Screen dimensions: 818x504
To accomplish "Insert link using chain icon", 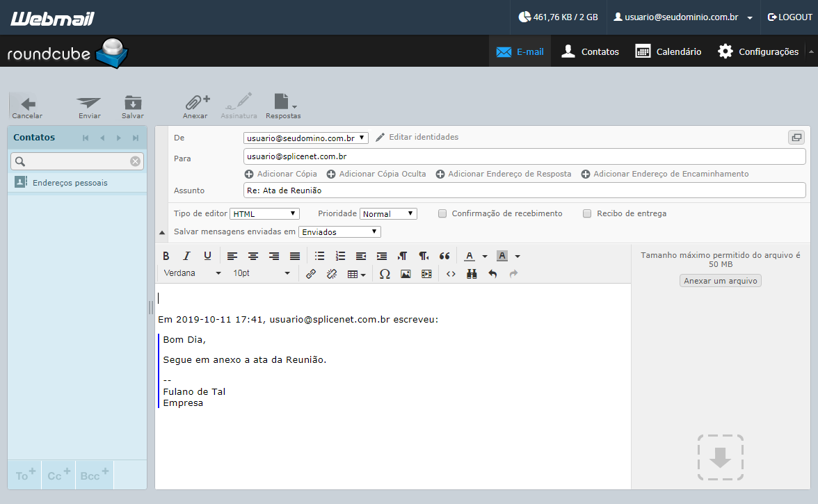I will tap(311, 274).
